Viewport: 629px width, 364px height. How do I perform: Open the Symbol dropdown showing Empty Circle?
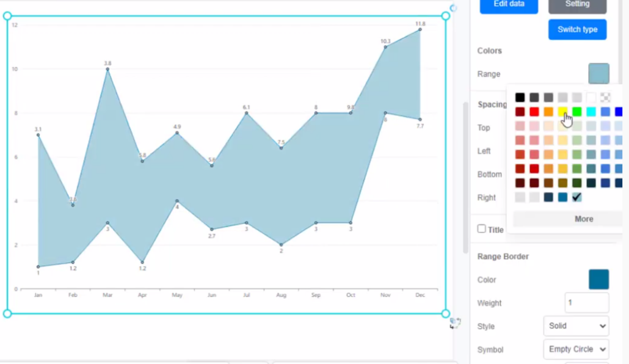(x=575, y=349)
